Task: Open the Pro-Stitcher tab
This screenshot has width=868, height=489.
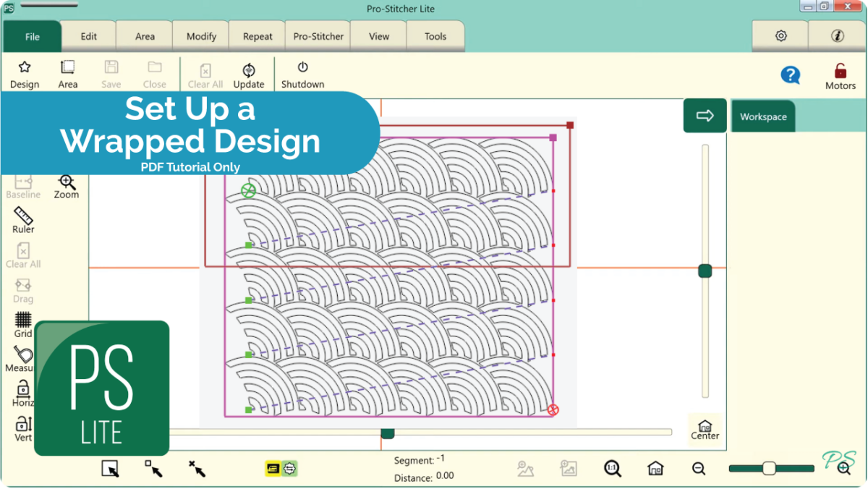Action: (x=318, y=36)
